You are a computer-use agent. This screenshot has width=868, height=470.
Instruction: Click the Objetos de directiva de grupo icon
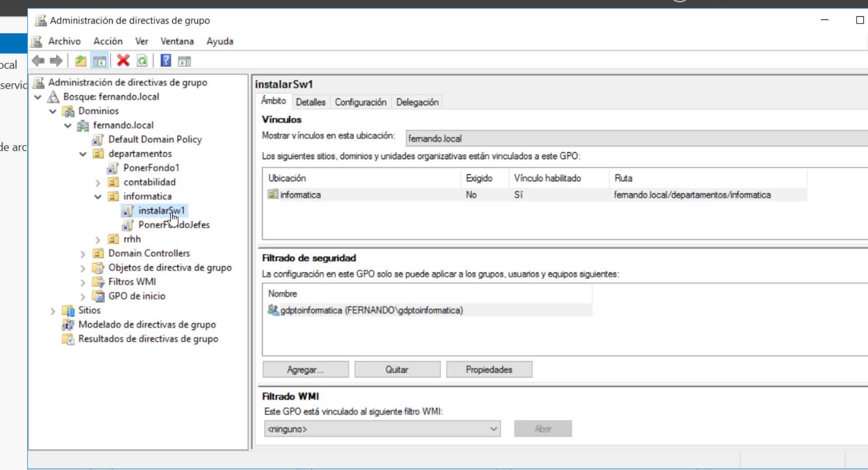tap(98, 268)
